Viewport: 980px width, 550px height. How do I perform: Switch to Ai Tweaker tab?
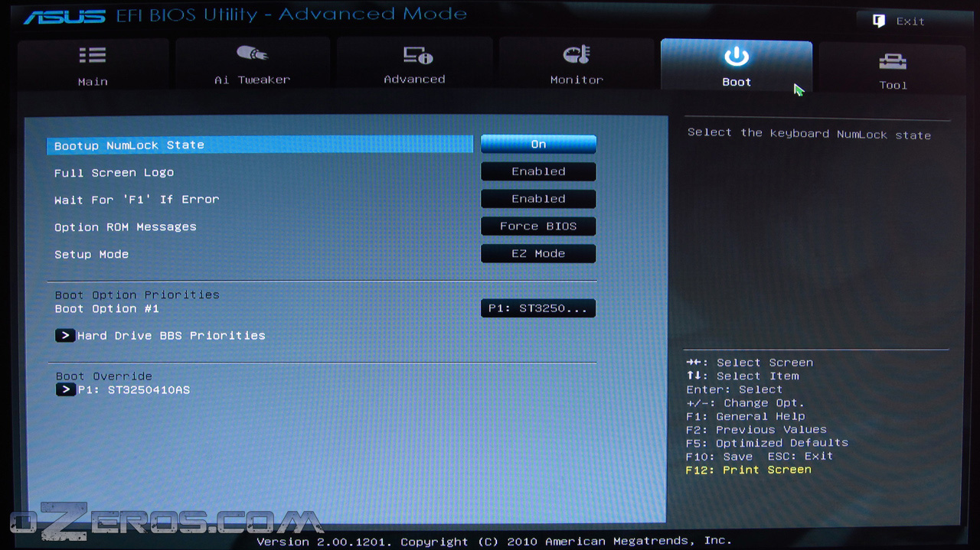252,64
